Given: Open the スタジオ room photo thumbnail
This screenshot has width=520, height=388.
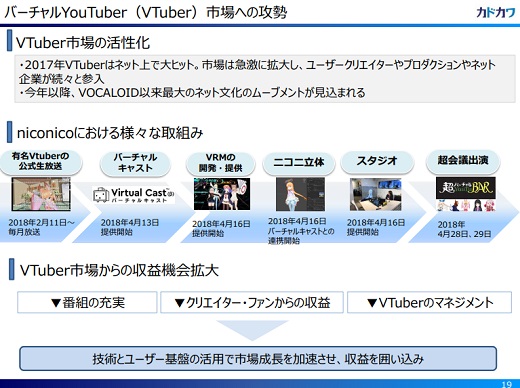Looking at the screenshot, I should point(376,194).
